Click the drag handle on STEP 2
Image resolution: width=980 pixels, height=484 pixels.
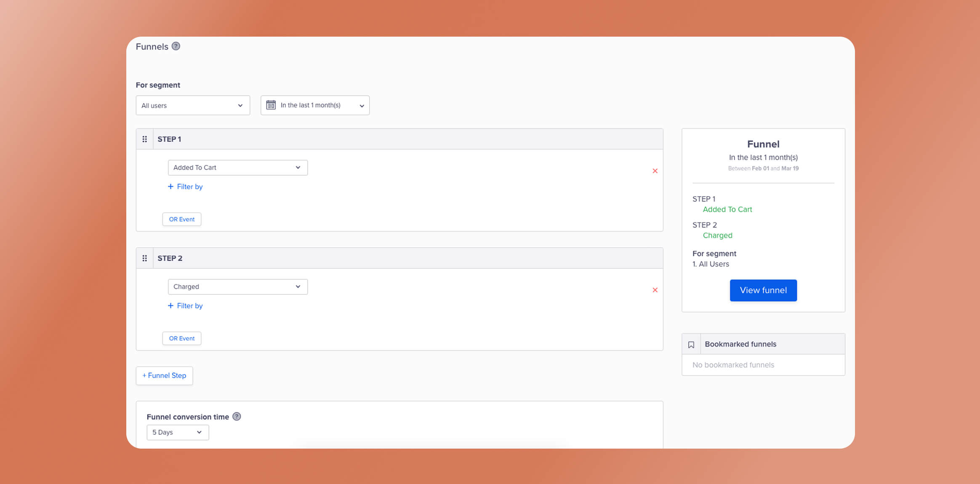pos(144,257)
